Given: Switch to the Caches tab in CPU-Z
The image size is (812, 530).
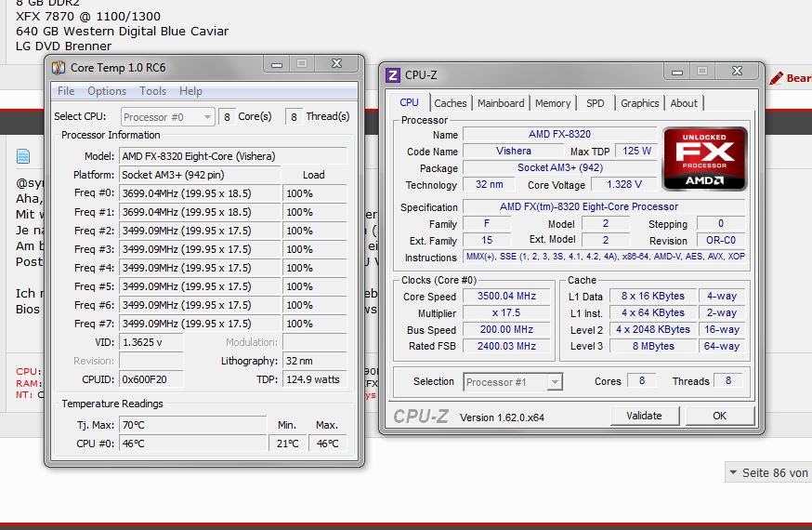Looking at the screenshot, I should [450, 103].
